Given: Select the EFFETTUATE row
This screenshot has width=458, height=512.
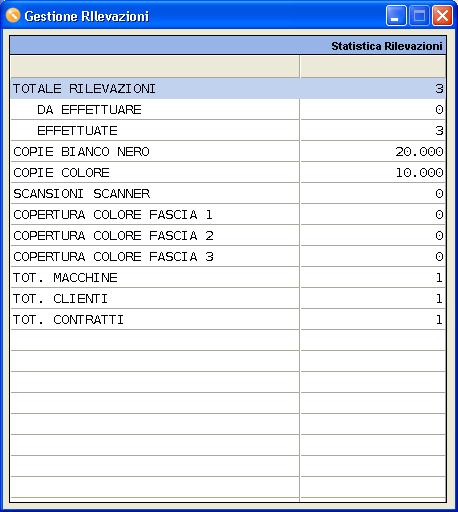Looking at the screenshot, I should pyautogui.click(x=228, y=130).
